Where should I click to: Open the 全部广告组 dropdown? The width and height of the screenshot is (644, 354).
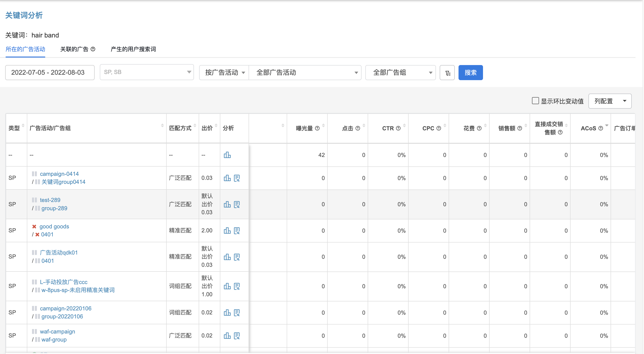pyautogui.click(x=401, y=73)
